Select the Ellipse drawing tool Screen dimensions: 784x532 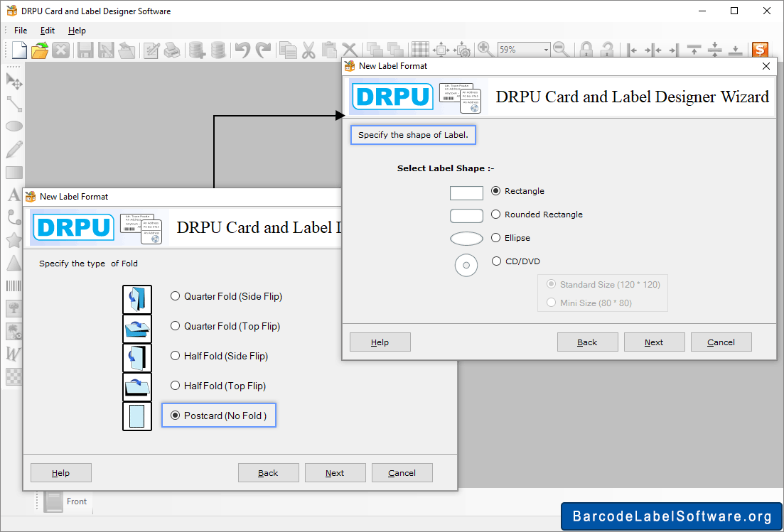[14, 126]
